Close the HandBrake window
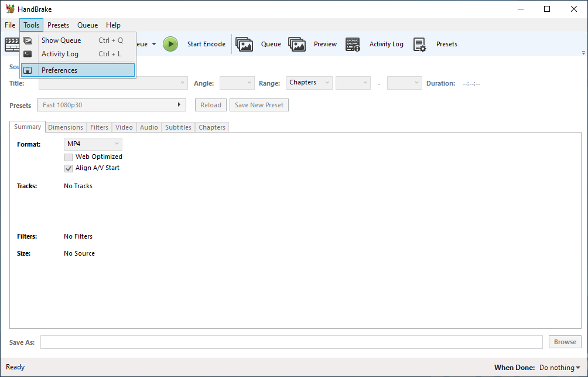The image size is (588, 377). [x=574, y=9]
